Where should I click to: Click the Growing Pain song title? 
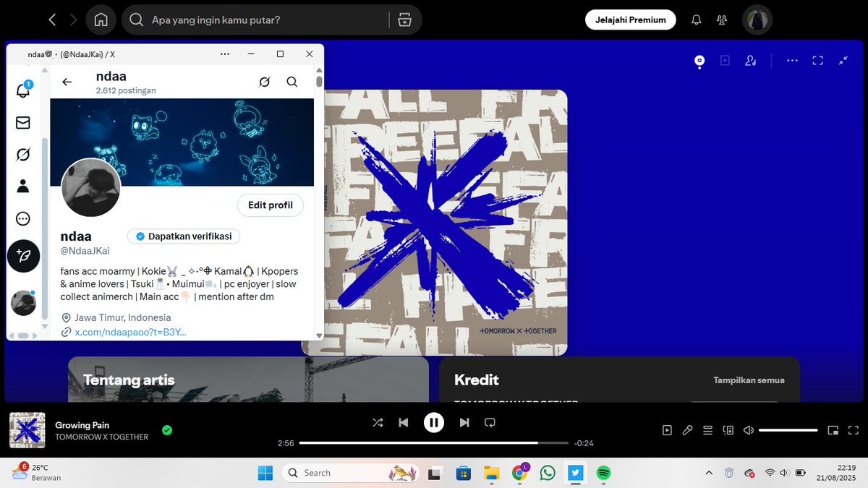[82, 425]
